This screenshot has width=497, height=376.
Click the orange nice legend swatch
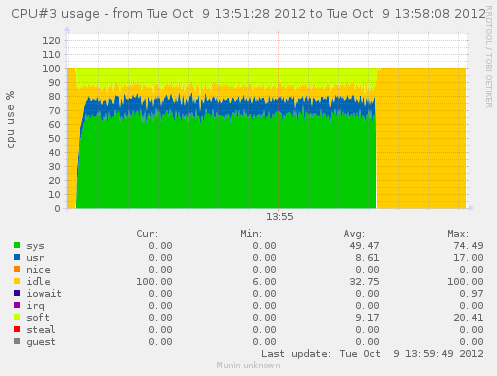pyautogui.click(x=17, y=269)
